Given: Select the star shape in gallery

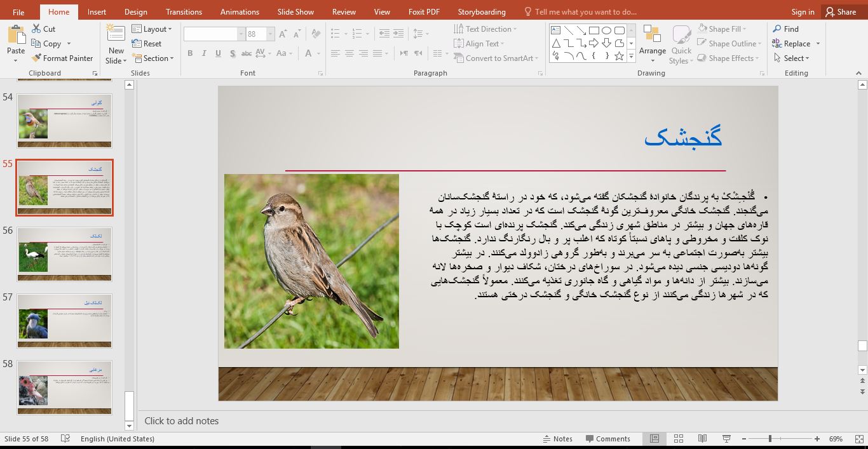Looking at the screenshot, I should click(619, 57).
